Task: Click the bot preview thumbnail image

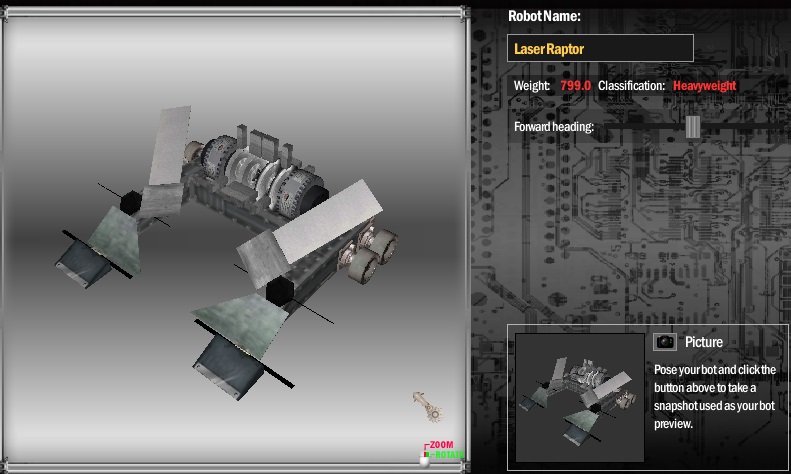Action: [x=580, y=397]
